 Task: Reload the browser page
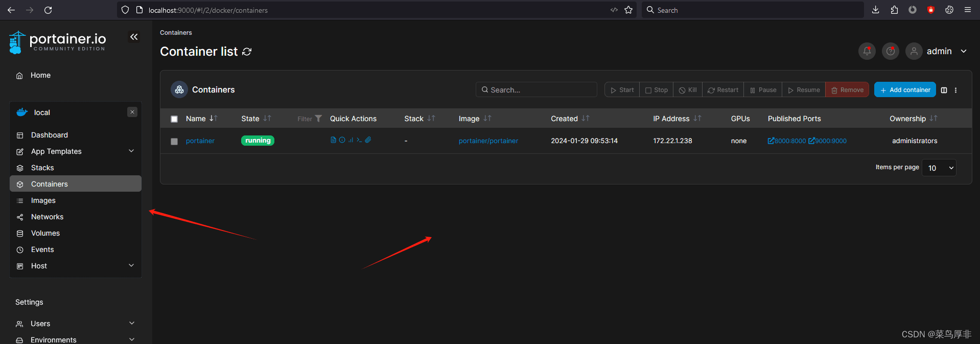48,10
